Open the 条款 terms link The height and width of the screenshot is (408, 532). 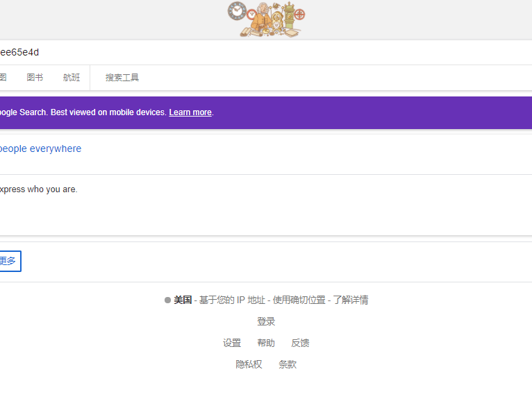coord(288,365)
